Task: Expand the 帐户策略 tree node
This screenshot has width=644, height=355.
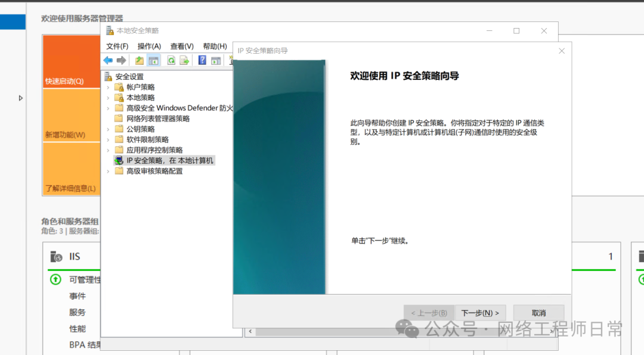Action: [x=108, y=87]
